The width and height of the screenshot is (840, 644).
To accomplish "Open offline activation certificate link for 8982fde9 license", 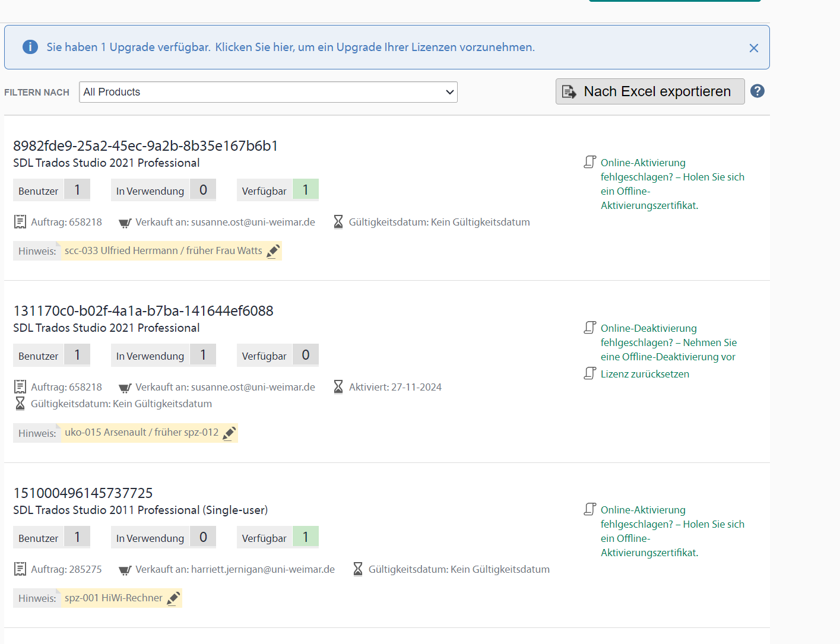I will pos(672,184).
